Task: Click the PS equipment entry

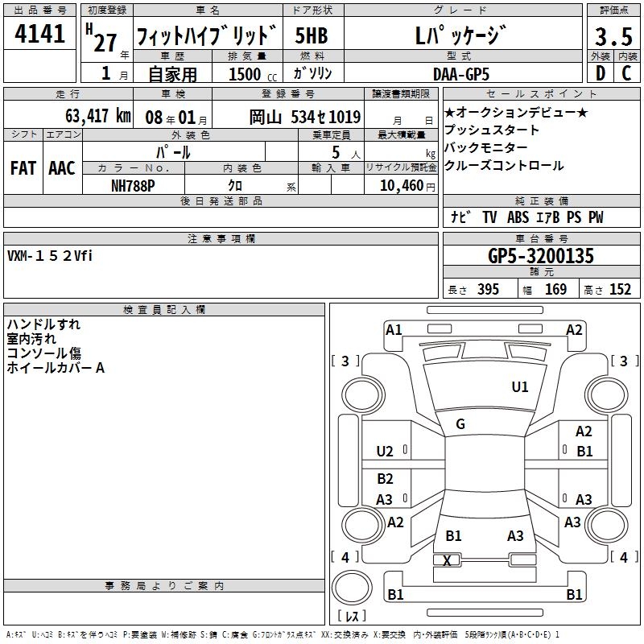Action: click(x=574, y=217)
